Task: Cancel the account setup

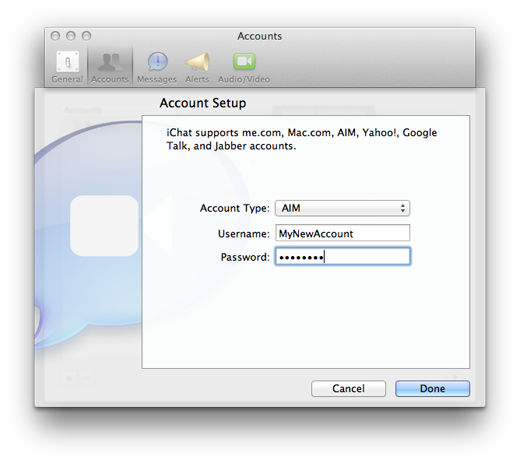Action: point(348,388)
